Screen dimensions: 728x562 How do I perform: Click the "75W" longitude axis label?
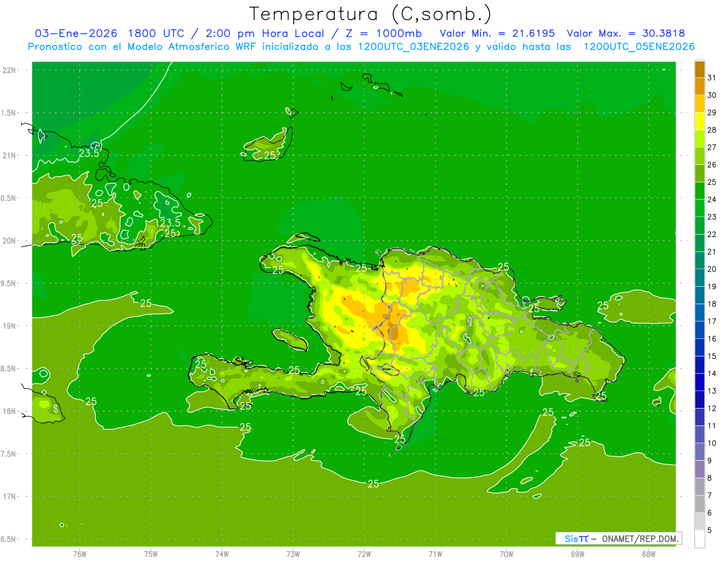click(x=151, y=553)
